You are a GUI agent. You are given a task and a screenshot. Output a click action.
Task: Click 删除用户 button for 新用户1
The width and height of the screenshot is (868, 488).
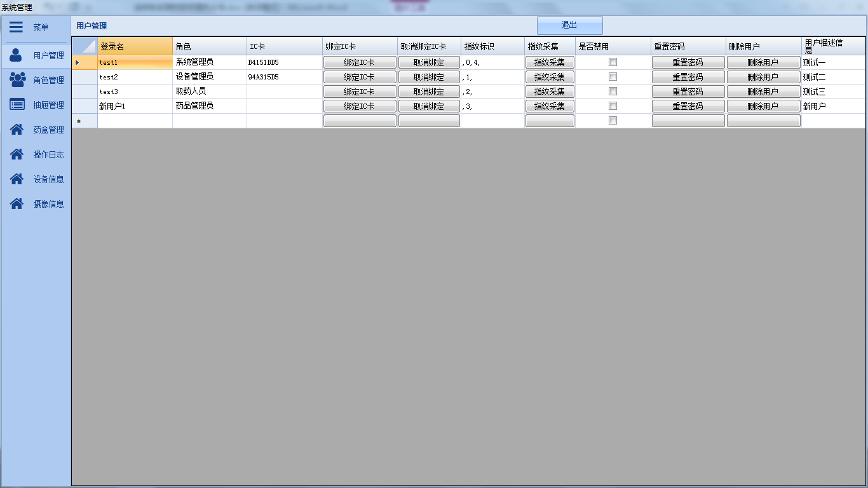(x=763, y=106)
